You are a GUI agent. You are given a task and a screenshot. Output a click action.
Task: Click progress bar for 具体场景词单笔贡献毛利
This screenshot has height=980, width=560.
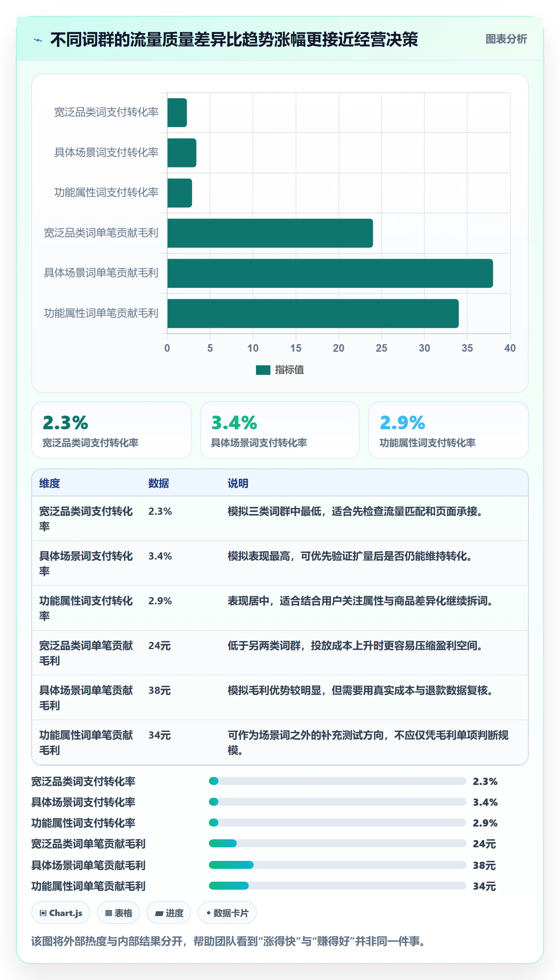337,865
